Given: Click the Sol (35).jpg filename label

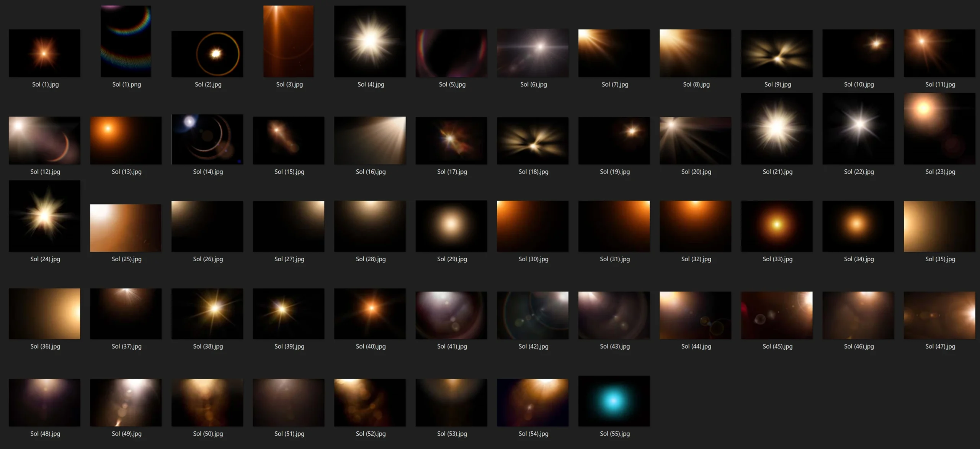Looking at the screenshot, I should (940, 259).
